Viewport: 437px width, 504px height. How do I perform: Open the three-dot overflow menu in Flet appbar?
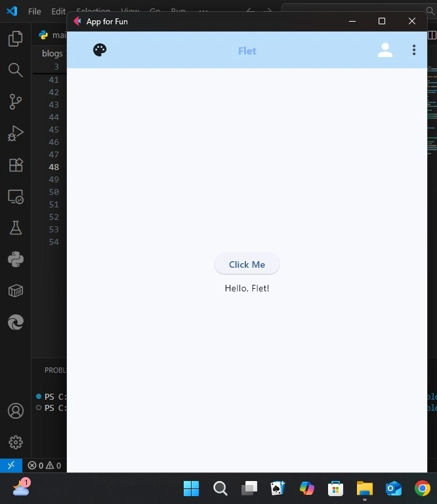(414, 50)
